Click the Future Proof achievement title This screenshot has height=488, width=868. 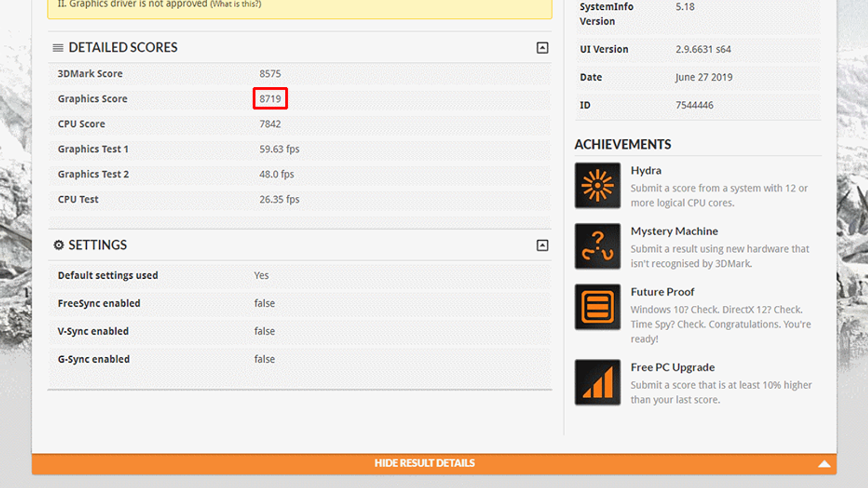[662, 292]
